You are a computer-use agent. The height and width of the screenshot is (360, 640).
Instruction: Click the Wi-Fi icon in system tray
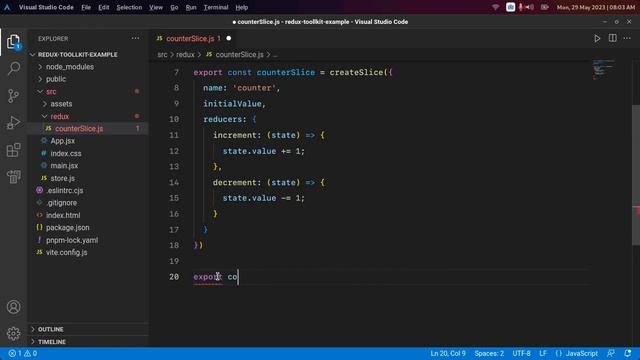(x=496, y=7)
